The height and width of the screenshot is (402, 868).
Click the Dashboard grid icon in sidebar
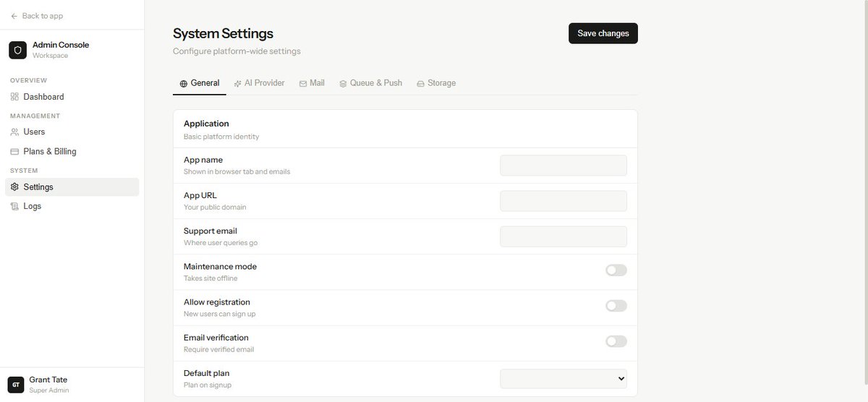14,97
